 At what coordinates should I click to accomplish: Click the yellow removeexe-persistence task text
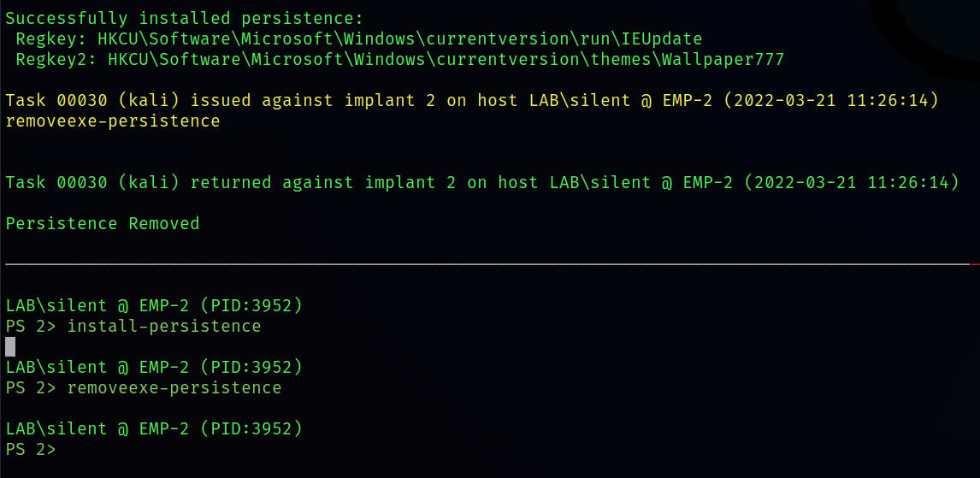(x=113, y=121)
